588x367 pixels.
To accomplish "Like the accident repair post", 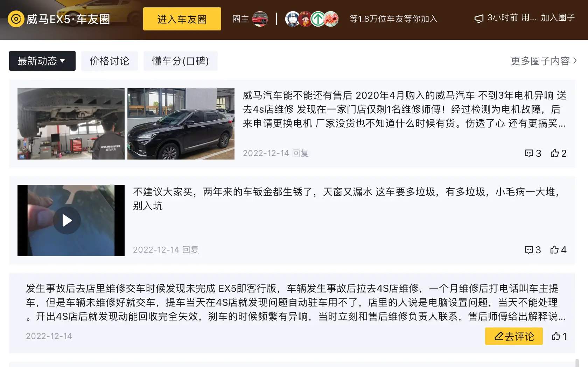I will coord(559,336).
